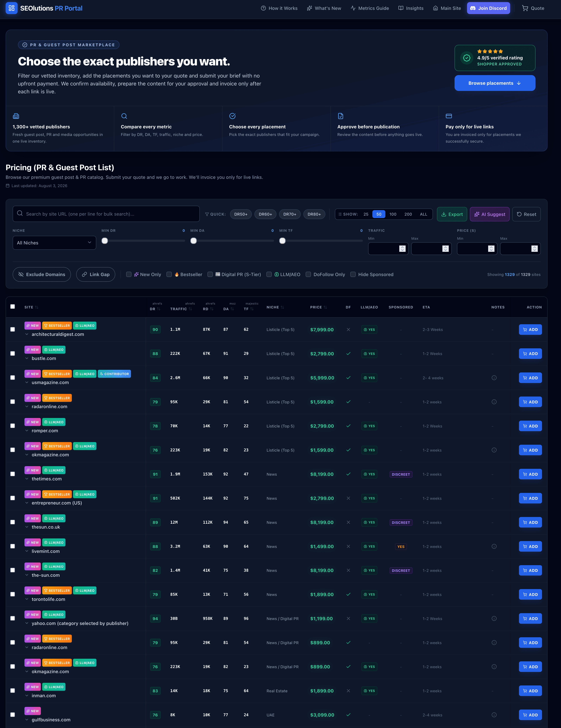Open notes info for radaronline.com at $1,599.00

pos(494,402)
